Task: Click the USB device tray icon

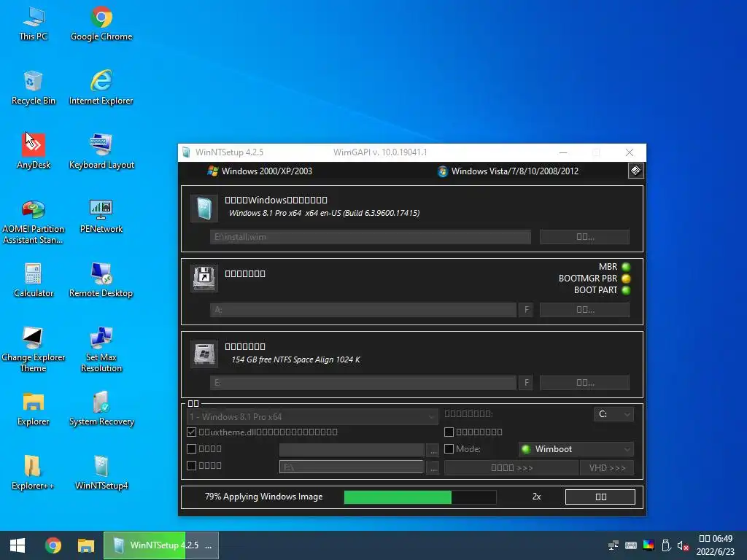Action: (x=666, y=545)
